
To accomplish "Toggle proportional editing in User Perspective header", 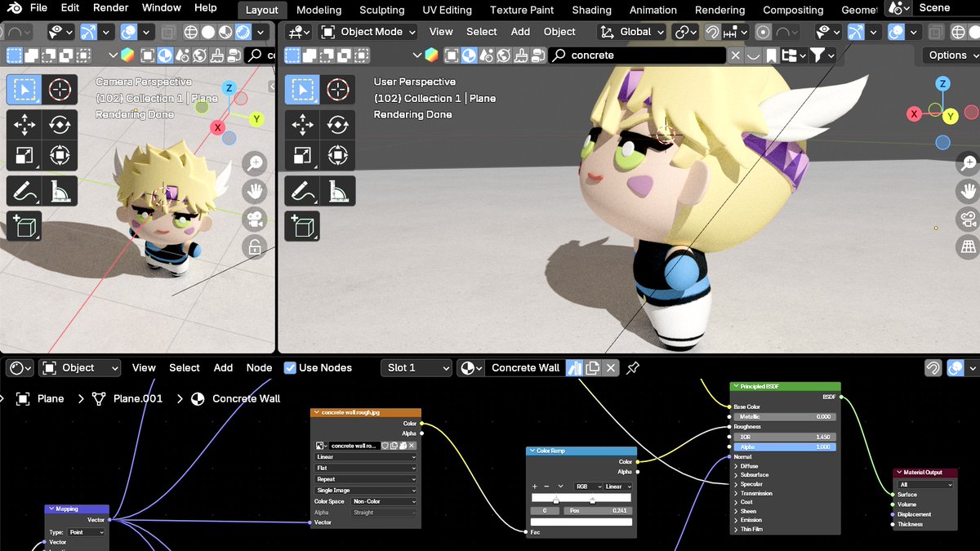I will pos(764,32).
